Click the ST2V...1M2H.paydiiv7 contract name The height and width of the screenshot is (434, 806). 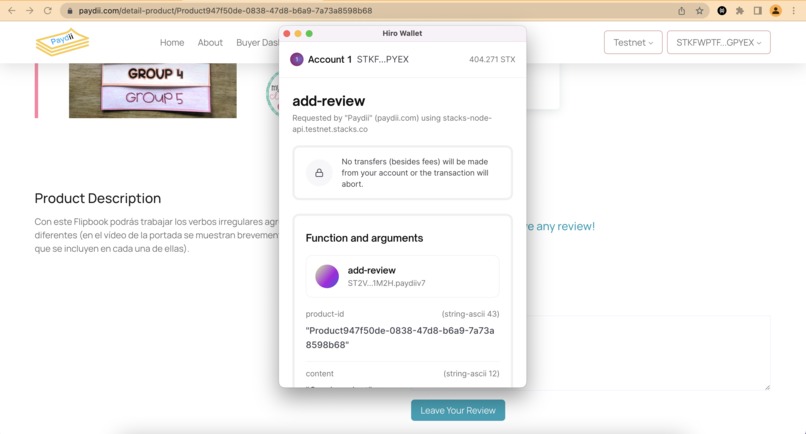tap(387, 283)
